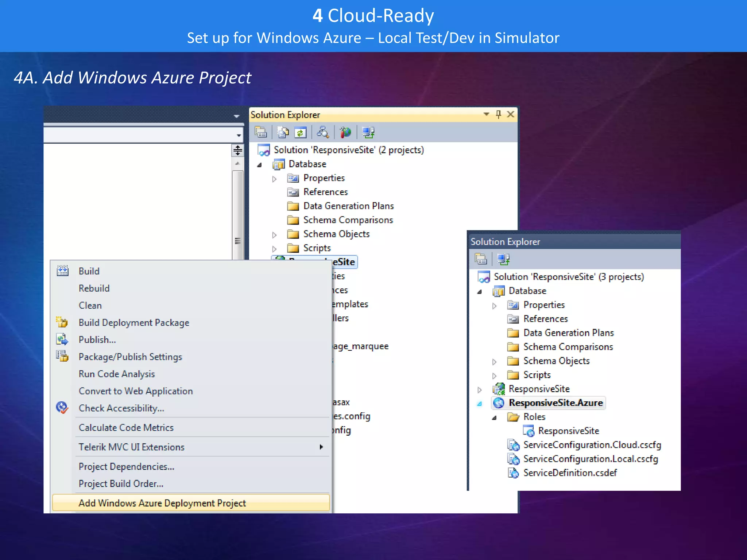Click the View Class Diagram toolbar icon
This screenshot has width=747, height=560.
pos(323,132)
